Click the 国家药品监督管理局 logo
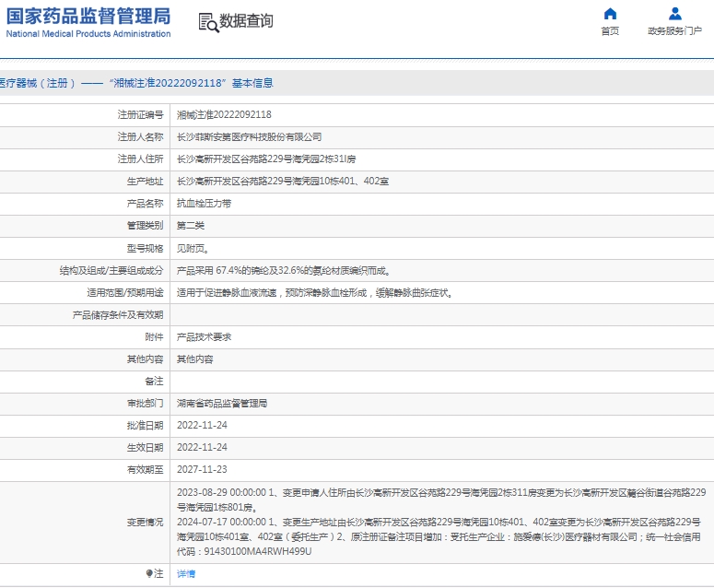The image size is (714, 588). (x=88, y=22)
